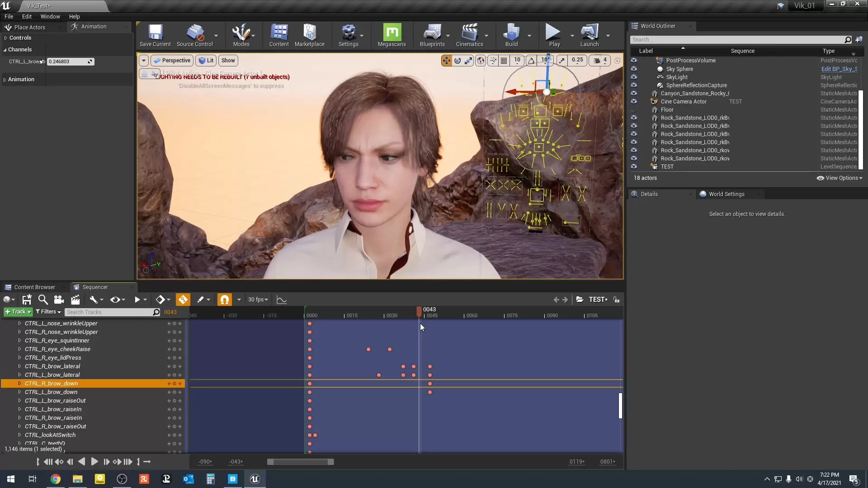Toggle Sequencer snapping magnet button
The width and height of the screenshot is (868, 488).
point(224,300)
